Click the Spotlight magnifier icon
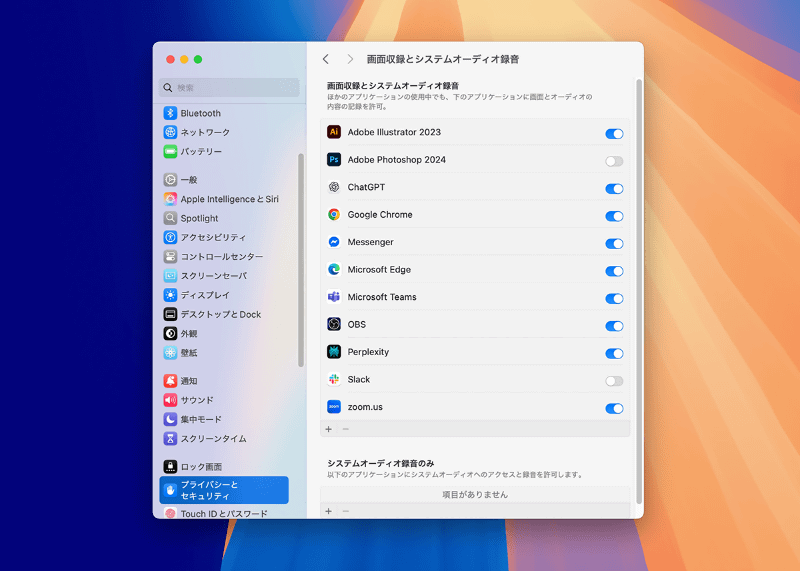 coord(170,218)
